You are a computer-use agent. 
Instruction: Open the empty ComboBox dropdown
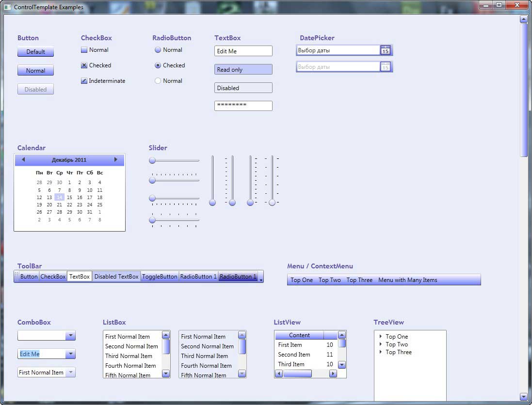(70, 336)
